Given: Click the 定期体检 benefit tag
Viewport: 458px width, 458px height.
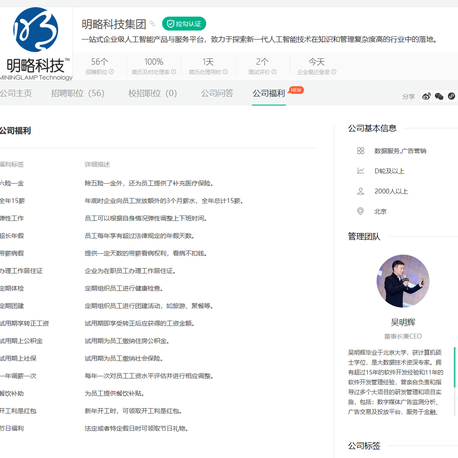Looking at the screenshot, I should point(12,288).
